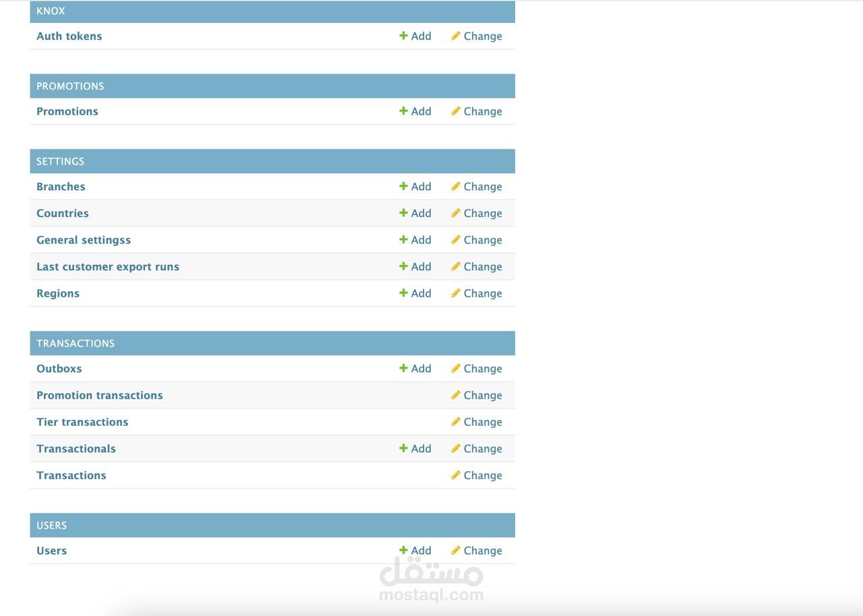Open the SETTINGS section header
This screenshot has width=863, height=616.
tap(60, 162)
